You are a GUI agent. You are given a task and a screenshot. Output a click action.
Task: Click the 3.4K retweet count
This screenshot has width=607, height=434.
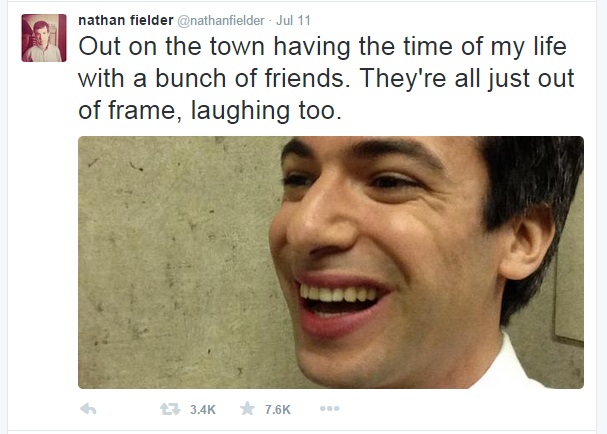pyautogui.click(x=203, y=410)
